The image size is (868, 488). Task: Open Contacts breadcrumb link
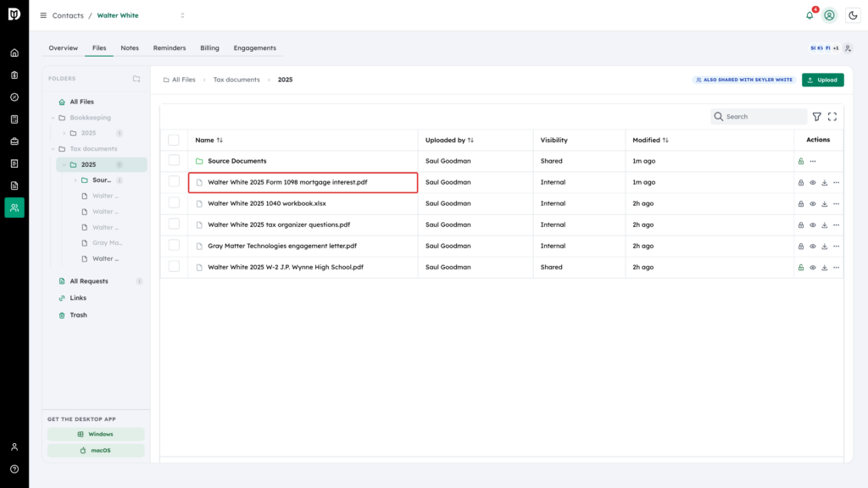pos(68,15)
